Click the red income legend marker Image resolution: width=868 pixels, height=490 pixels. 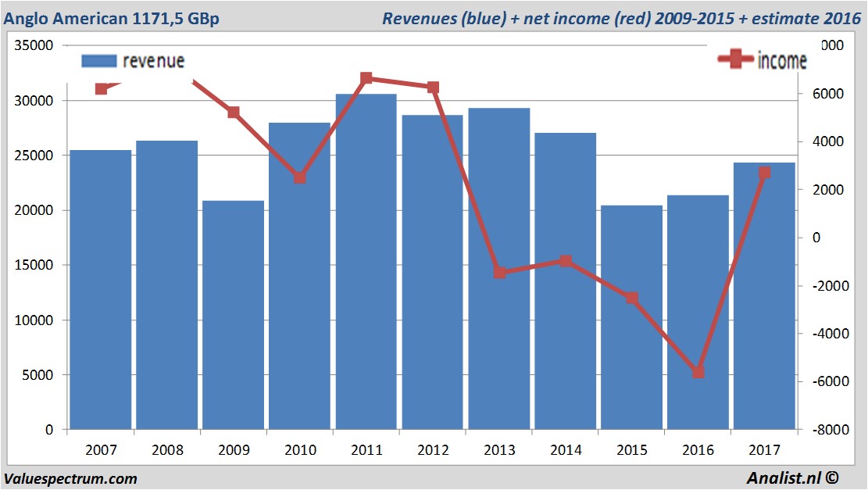point(736,60)
